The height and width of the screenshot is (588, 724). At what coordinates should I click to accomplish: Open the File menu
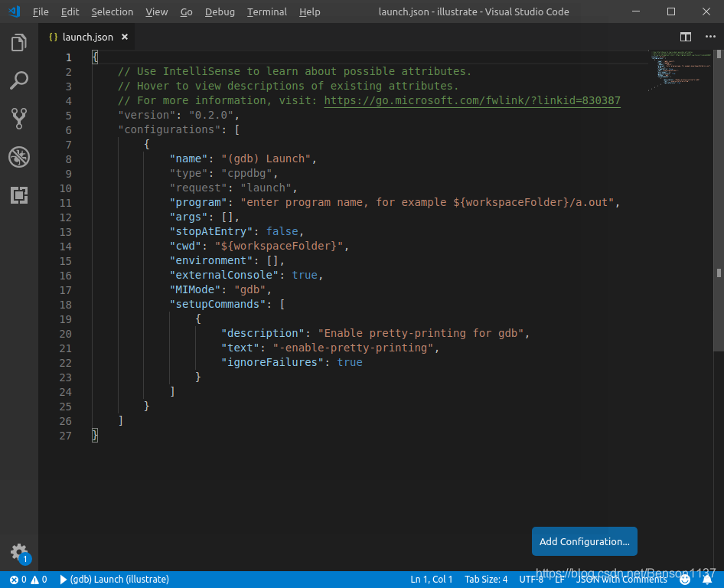pyautogui.click(x=41, y=12)
